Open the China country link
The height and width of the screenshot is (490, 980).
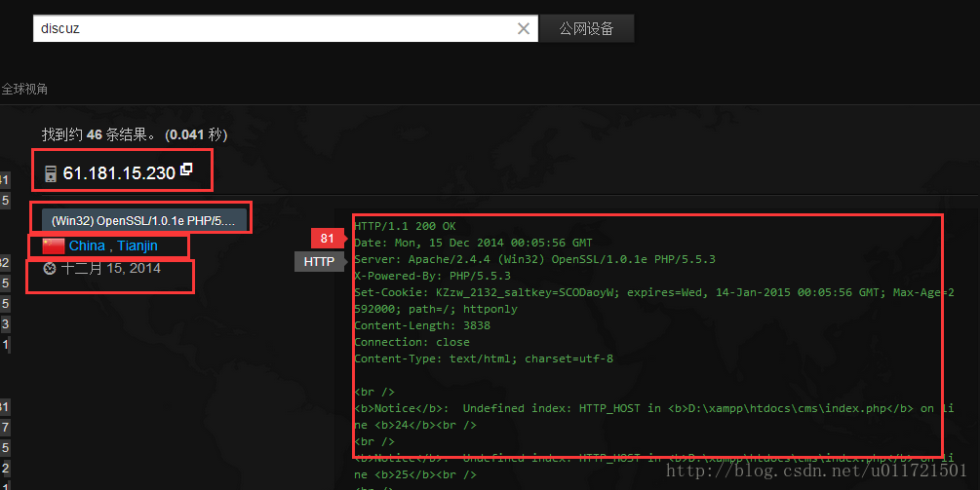point(87,245)
